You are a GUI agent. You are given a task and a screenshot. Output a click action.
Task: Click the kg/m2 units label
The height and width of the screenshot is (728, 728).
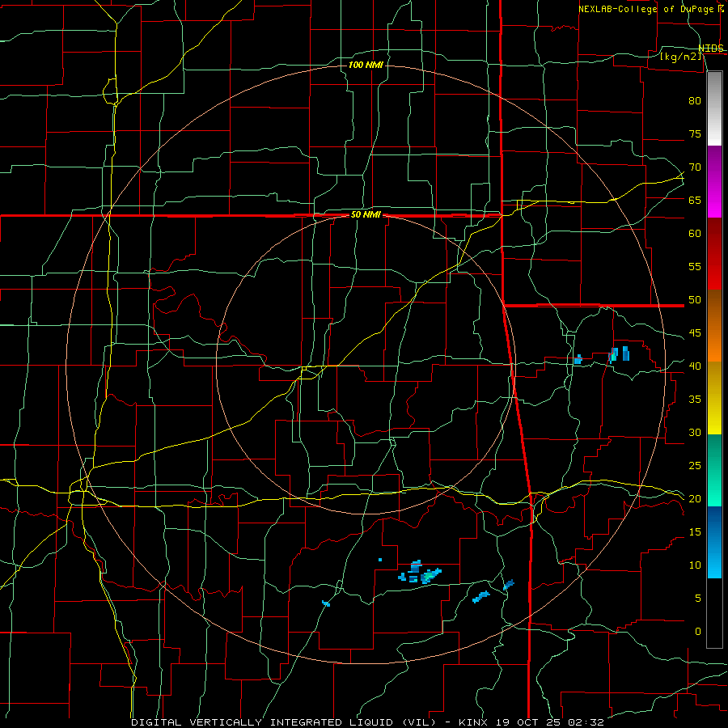click(680, 57)
